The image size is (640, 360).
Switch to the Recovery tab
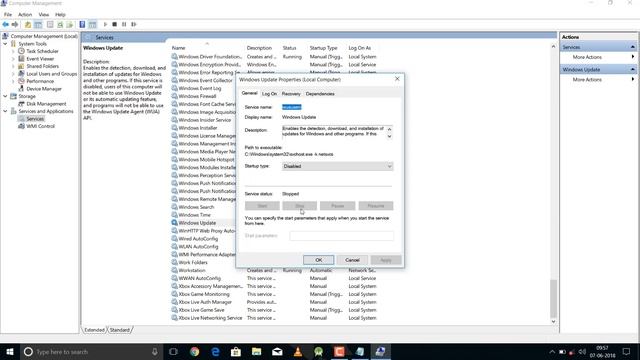tap(291, 94)
